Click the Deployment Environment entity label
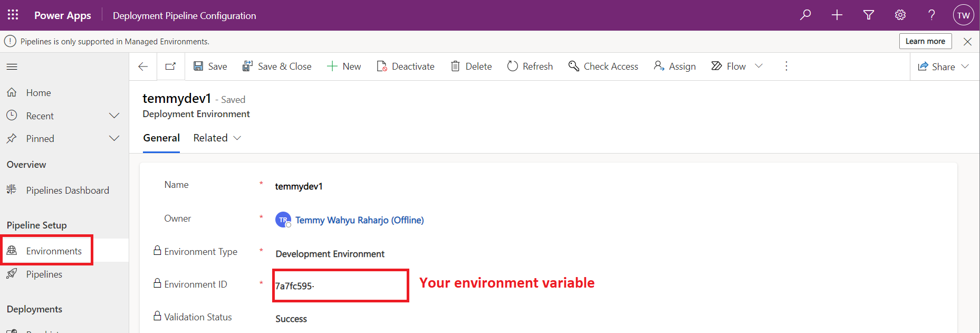Screen dimensions: 980x333 coord(196,114)
